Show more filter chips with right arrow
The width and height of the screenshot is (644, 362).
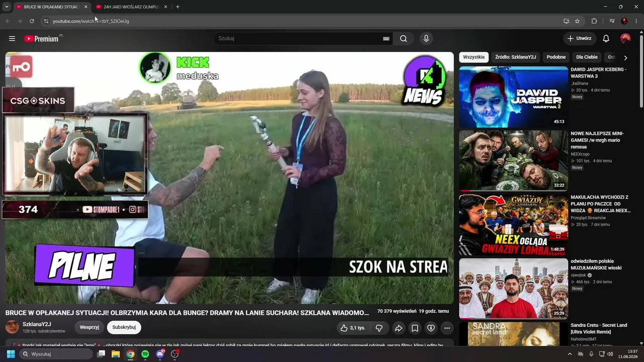tap(625, 57)
